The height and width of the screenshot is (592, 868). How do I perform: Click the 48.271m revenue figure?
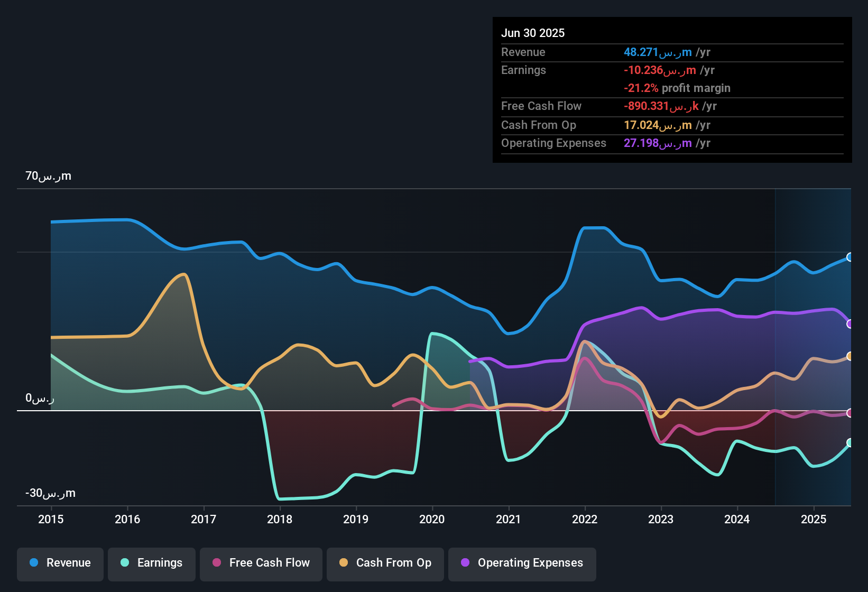(657, 52)
